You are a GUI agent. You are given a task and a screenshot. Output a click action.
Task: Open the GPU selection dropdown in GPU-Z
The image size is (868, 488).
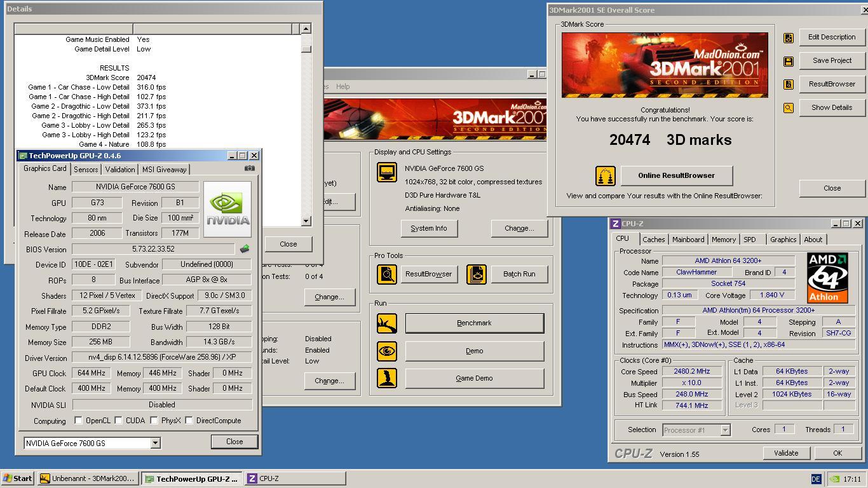click(155, 444)
